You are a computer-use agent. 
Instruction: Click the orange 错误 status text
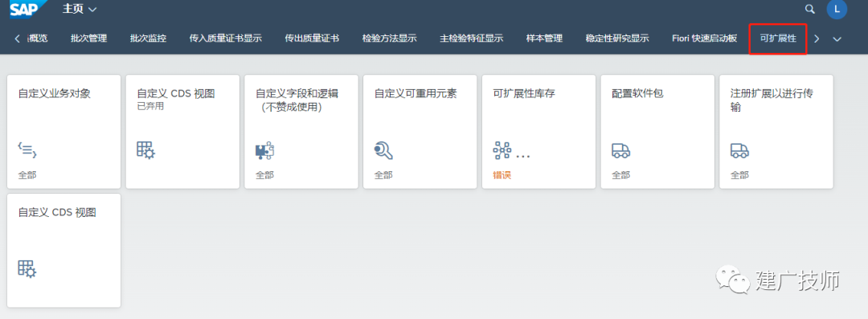click(x=502, y=175)
